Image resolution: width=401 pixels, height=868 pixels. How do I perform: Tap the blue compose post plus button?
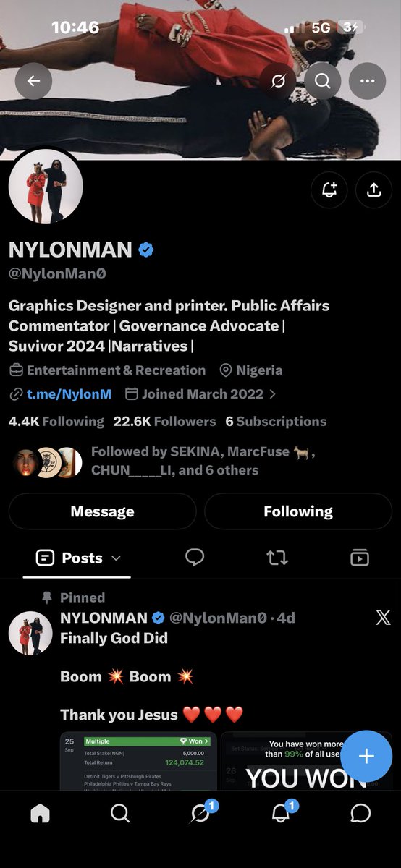pyautogui.click(x=366, y=756)
